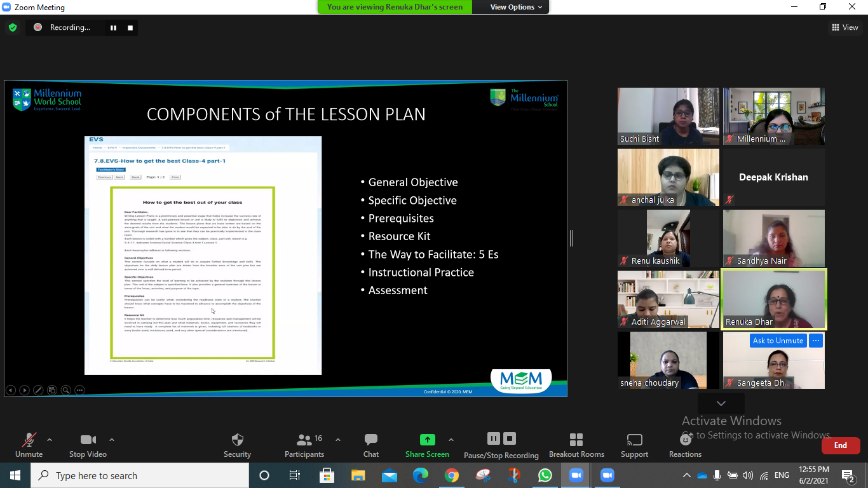This screenshot has width=868, height=488.
Task: Open Microsoft Store from taskbar
Action: click(327, 475)
